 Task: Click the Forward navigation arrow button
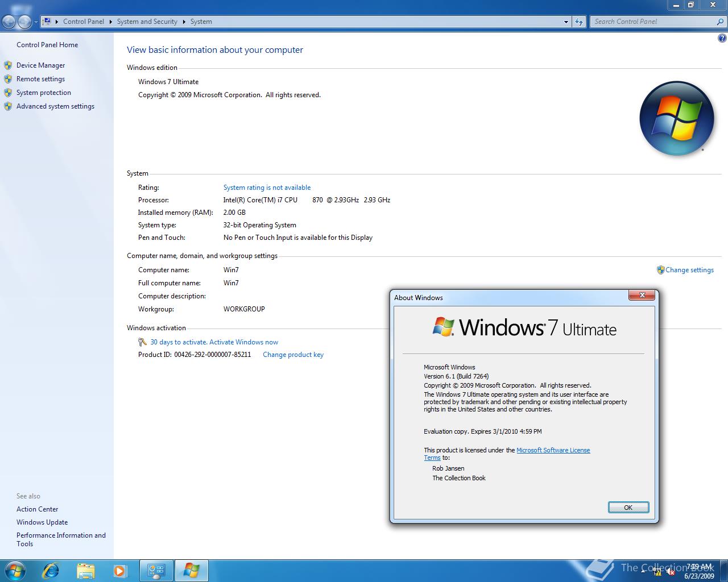point(24,22)
